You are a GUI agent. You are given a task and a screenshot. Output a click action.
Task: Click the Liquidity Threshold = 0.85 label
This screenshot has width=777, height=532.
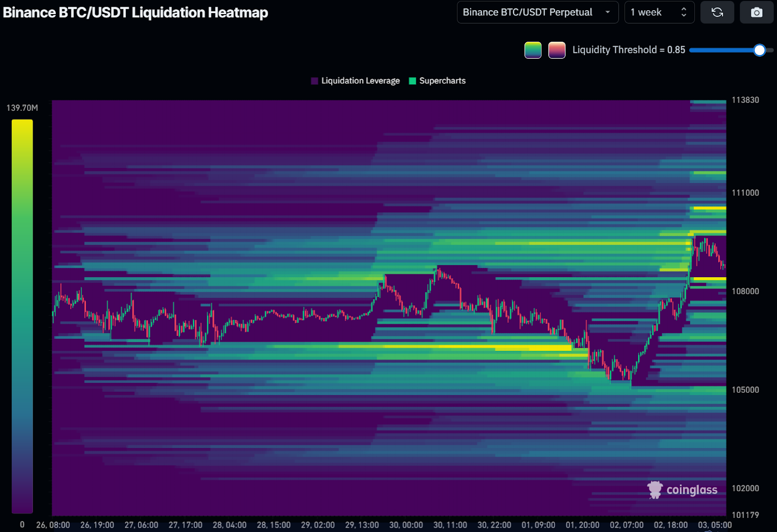tap(629, 50)
